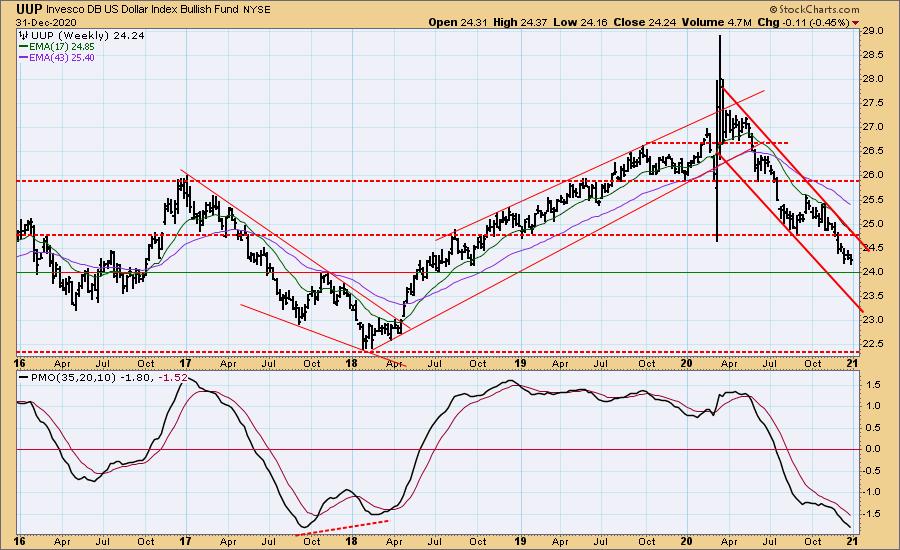The width and height of the screenshot is (900, 550).
Task: Click the PMO(35,20,10) indicator label
Action: tap(73, 378)
